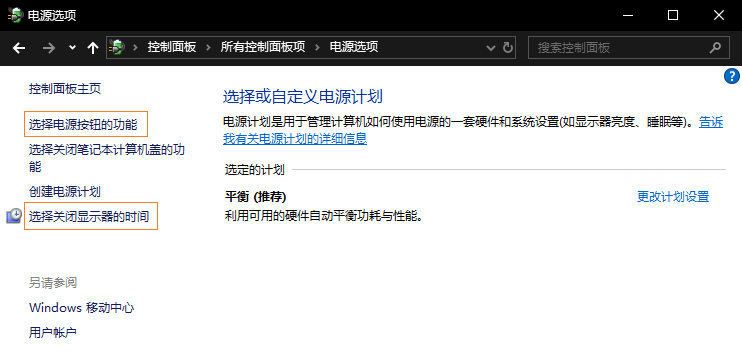Expand chevron after 控制面板 breadcrumb
742x361 pixels.
point(208,47)
